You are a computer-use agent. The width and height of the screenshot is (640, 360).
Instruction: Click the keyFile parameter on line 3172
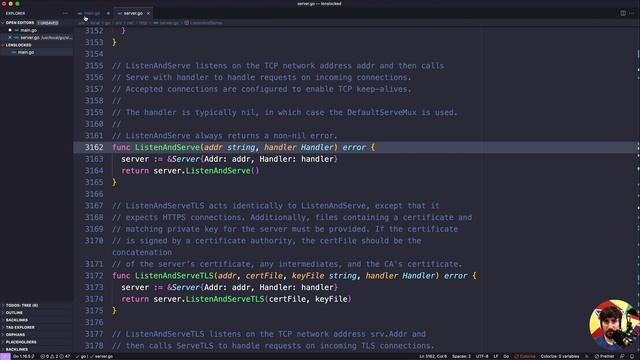point(308,276)
